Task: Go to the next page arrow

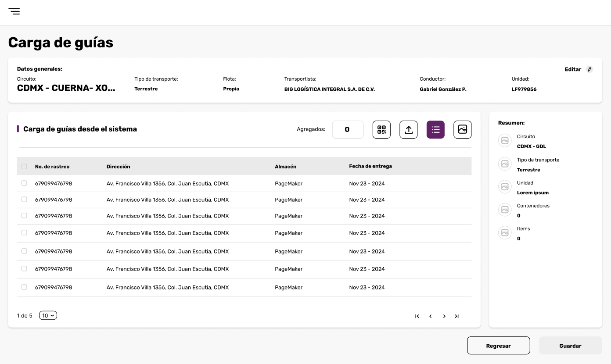Action: coord(444,316)
